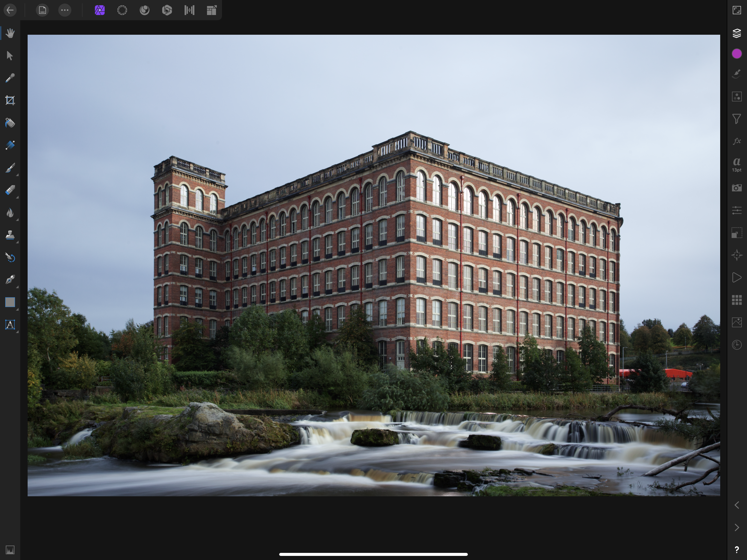Switch to the Liquify persona

point(145,10)
